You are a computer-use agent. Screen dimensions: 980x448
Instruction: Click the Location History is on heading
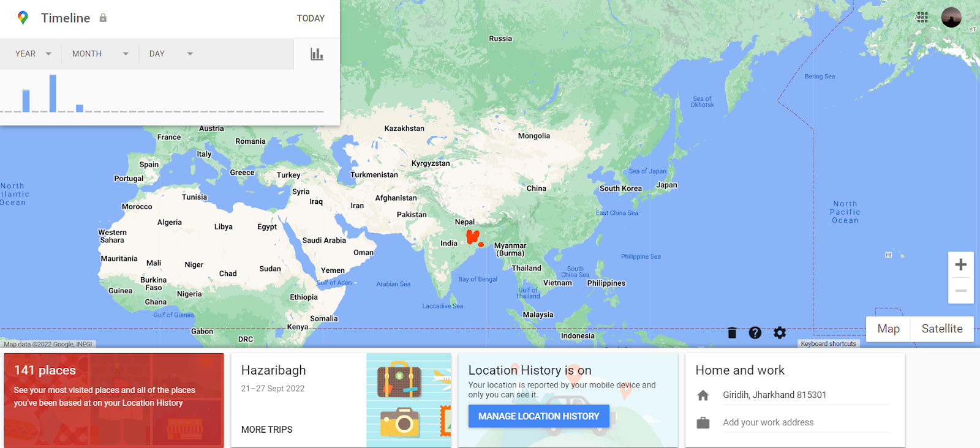(530, 370)
